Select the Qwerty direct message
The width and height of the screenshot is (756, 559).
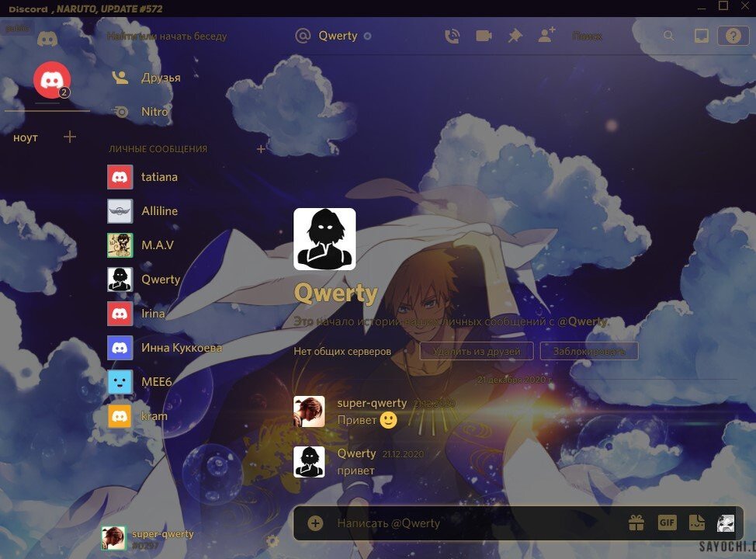(186, 279)
